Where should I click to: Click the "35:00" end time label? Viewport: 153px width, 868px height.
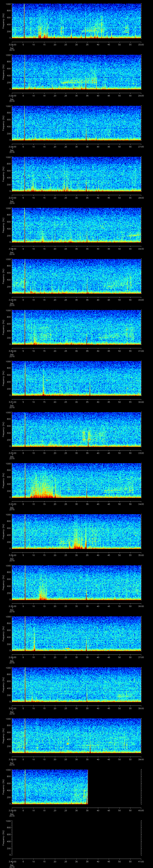pos(141,555)
